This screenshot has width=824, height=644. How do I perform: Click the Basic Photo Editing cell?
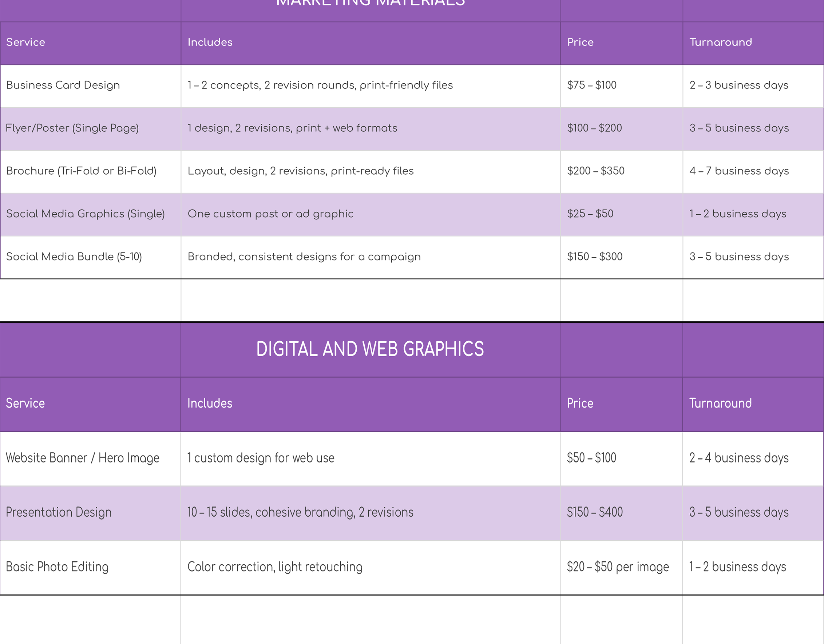coord(57,567)
